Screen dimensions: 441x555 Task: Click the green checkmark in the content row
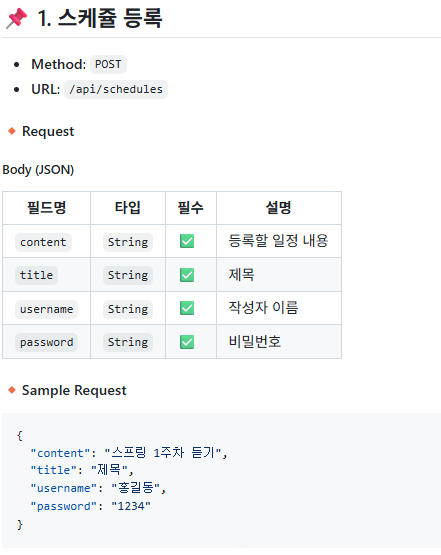[x=187, y=241]
